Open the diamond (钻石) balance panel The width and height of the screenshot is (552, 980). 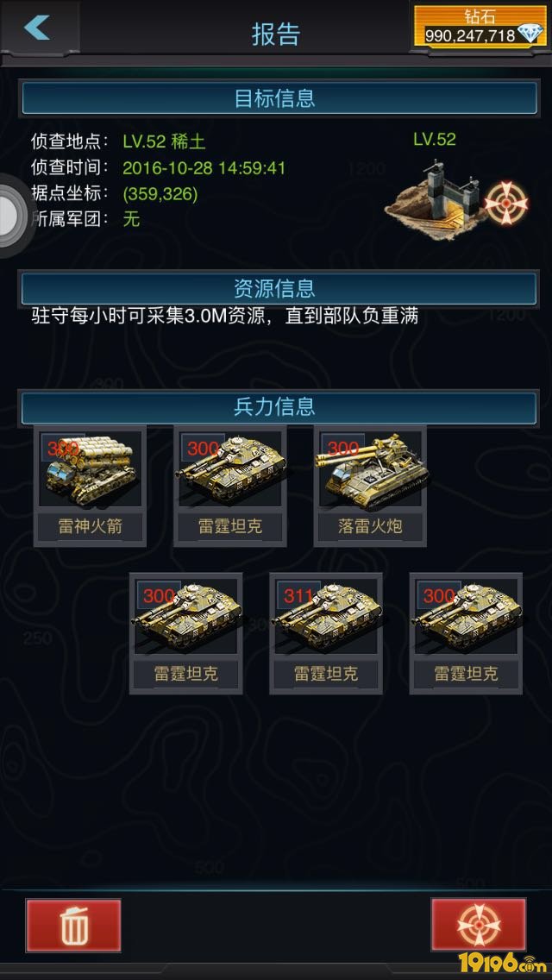(480, 27)
